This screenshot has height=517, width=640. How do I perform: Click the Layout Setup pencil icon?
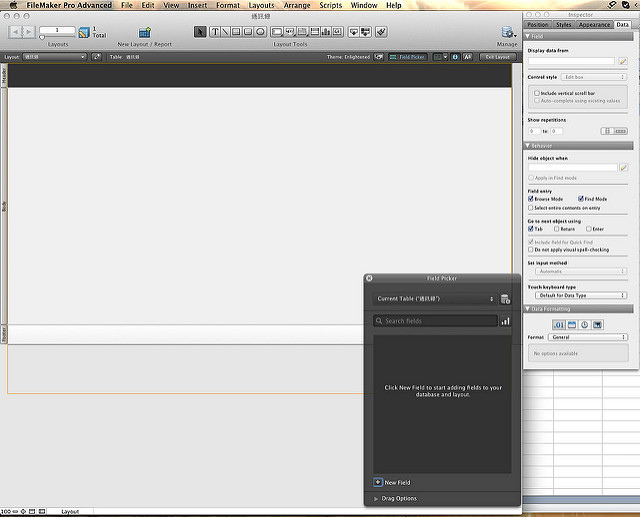click(x=96, y=57)
